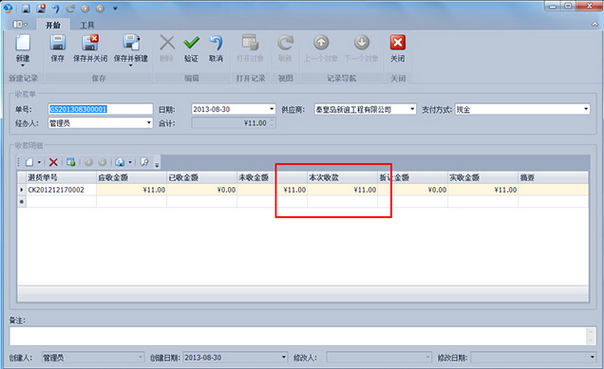Screen dimensions: 604x369
Task: Click the 备注 remarks text area
Action: (x=298, y=336)
